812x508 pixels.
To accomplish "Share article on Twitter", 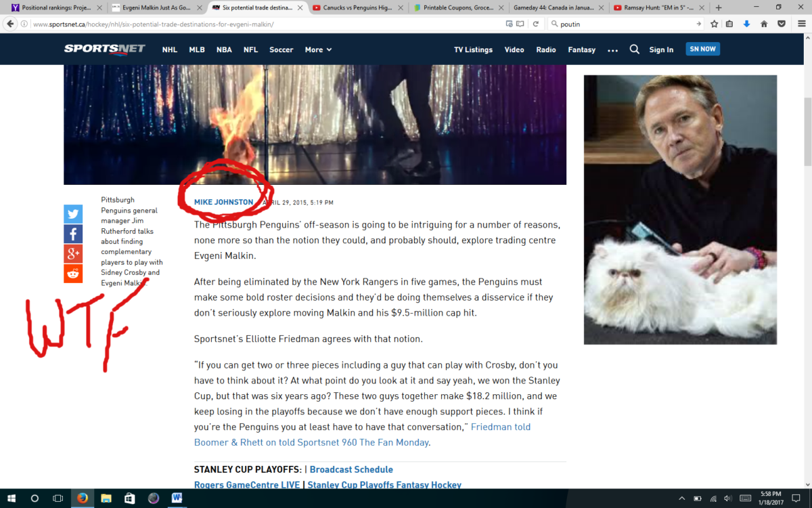I will (73, 214).
